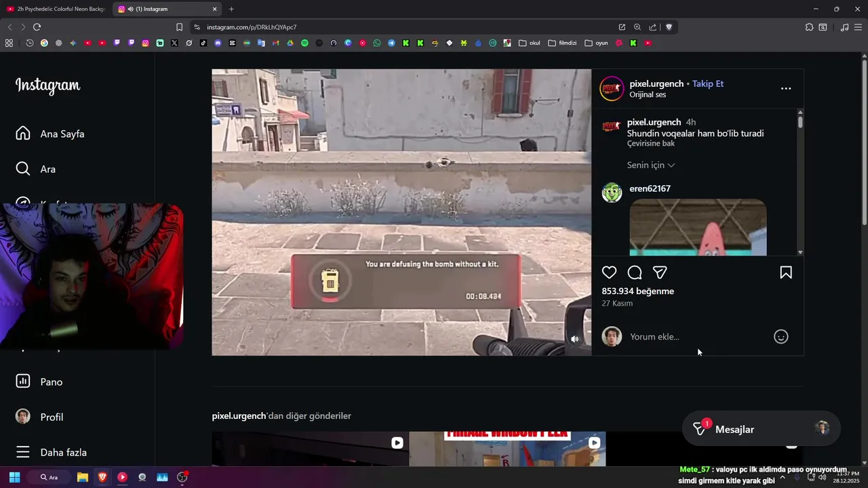Mute the video sound via speaker icon
This screenshot has height=488, width=868.
click(x=574, y=339)
